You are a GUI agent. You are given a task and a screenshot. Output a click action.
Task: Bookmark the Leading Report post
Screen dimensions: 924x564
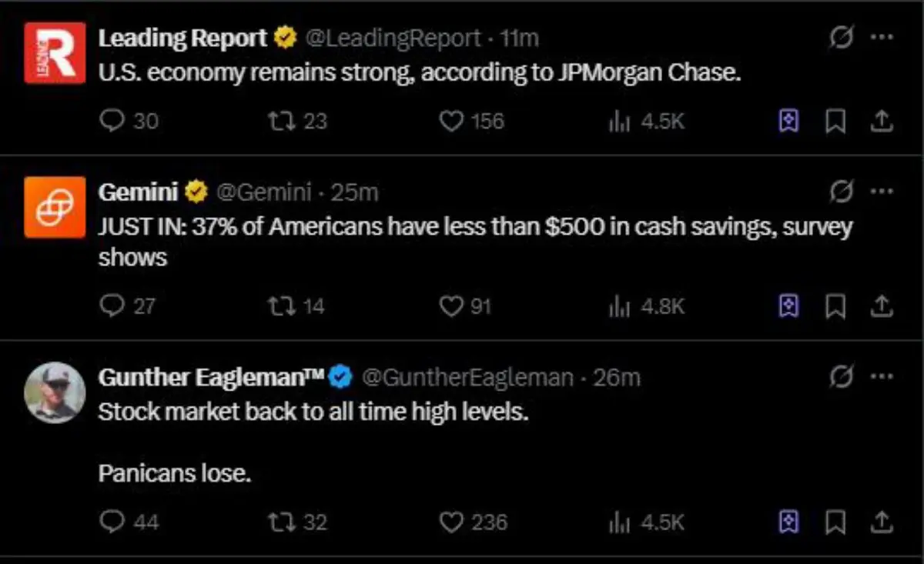[835, 122]
